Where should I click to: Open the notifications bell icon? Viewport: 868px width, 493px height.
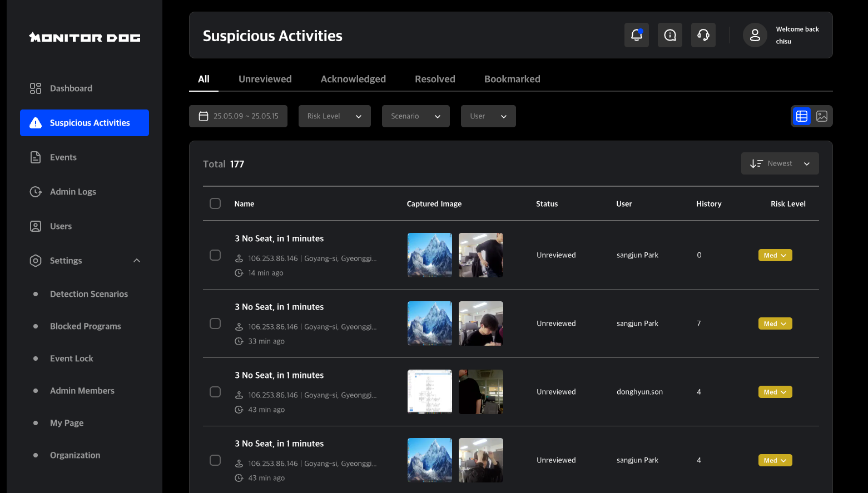pos(636,36)
